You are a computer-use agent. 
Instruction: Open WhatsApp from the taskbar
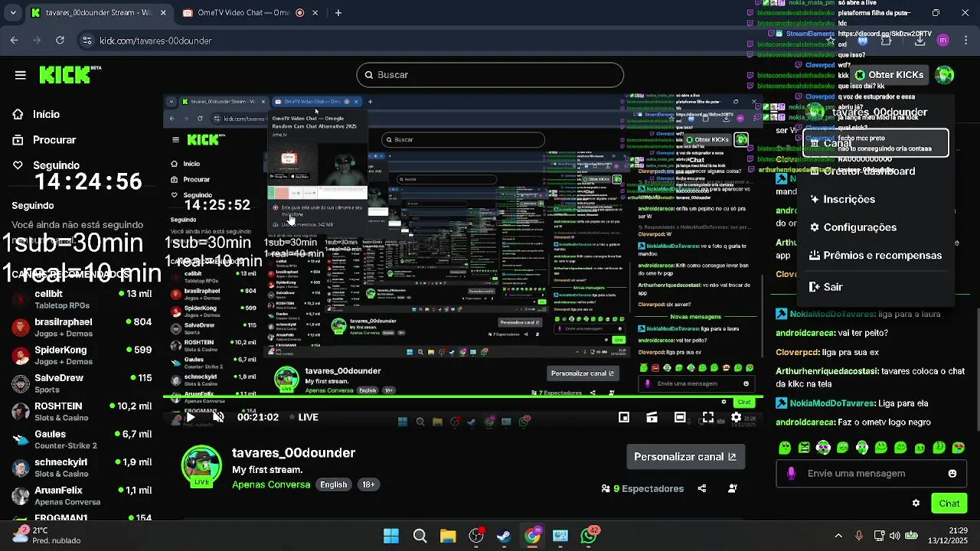click(x=589, y=536)
